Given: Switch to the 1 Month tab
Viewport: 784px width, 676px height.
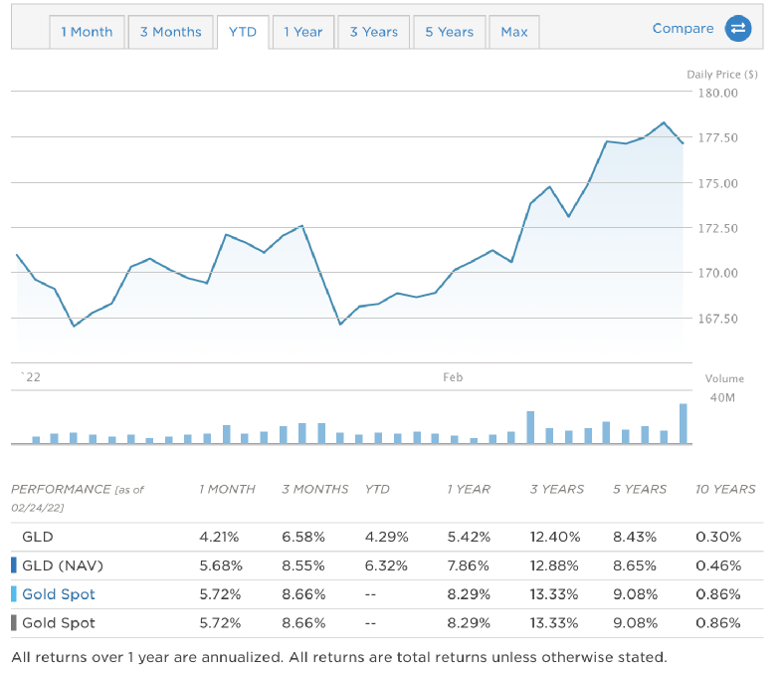Looking at the screenshot, I should pyautogui.click(x=87, y=32).
